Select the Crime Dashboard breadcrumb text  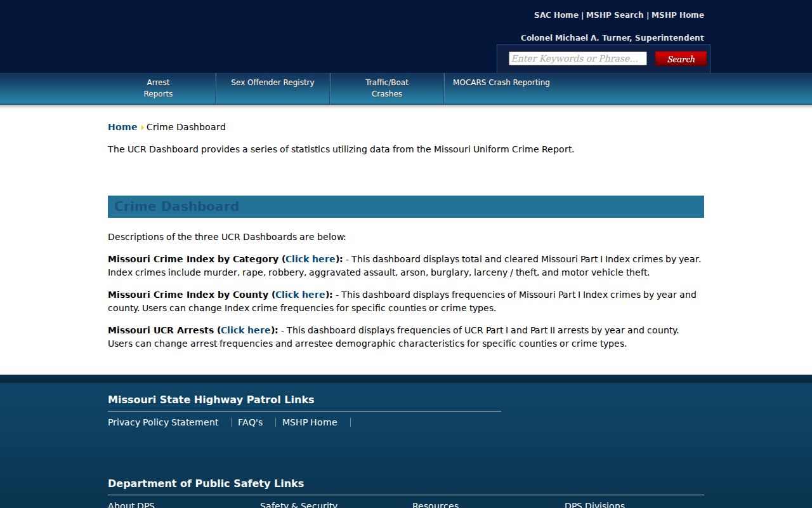point(186,127)
